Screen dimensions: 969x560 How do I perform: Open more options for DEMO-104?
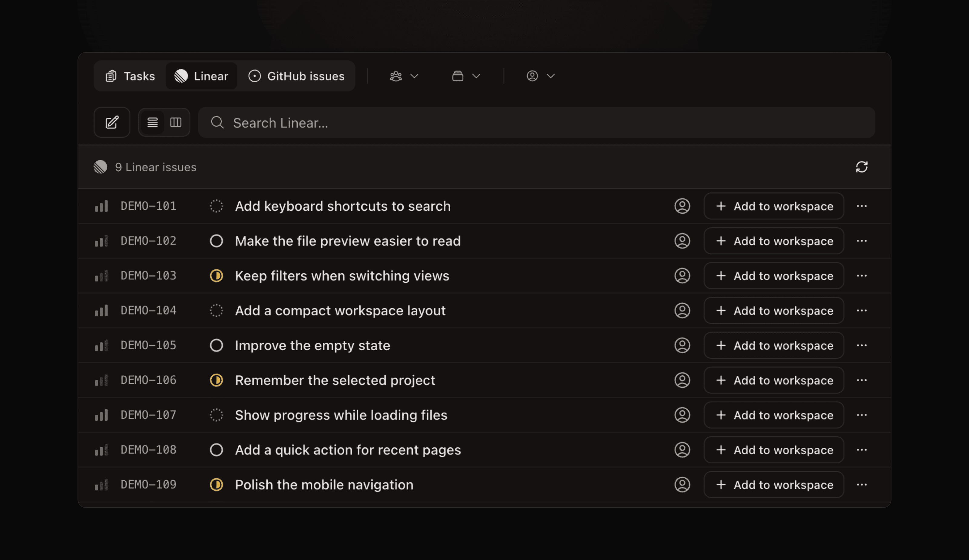pos(861,311)
